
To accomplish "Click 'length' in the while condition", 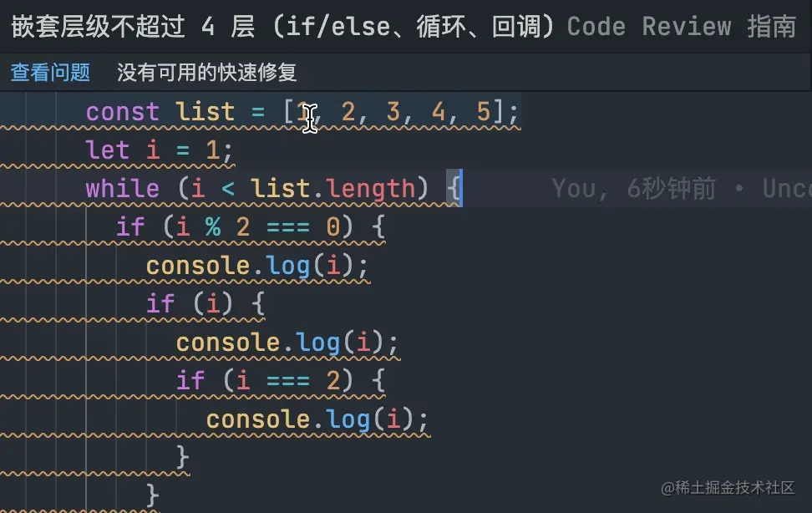I will 370,189.
